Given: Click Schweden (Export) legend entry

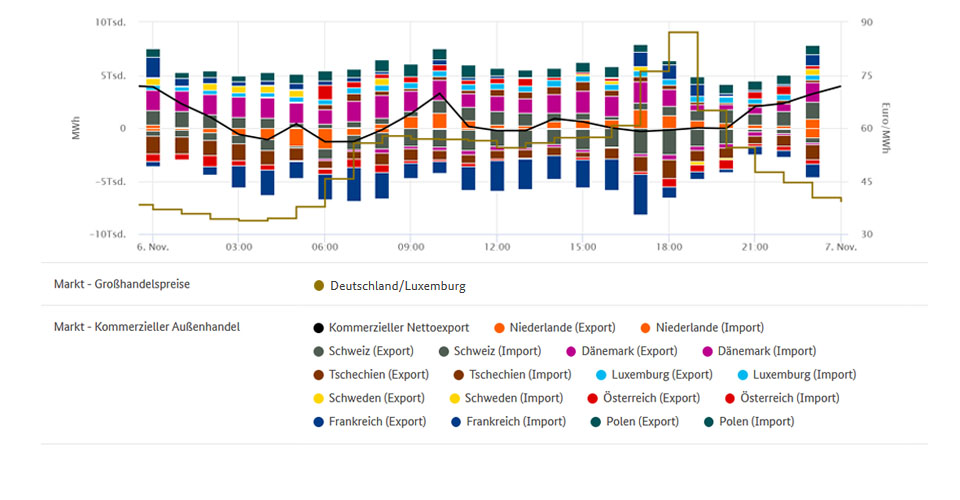Looking at the screenshot, I should point(369,398).
